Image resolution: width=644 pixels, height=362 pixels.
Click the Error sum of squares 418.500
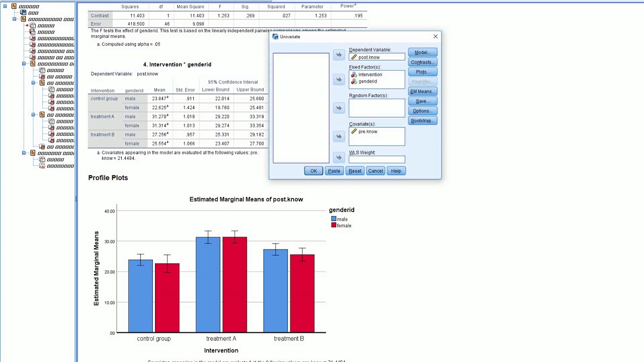[x=136, y=24]
